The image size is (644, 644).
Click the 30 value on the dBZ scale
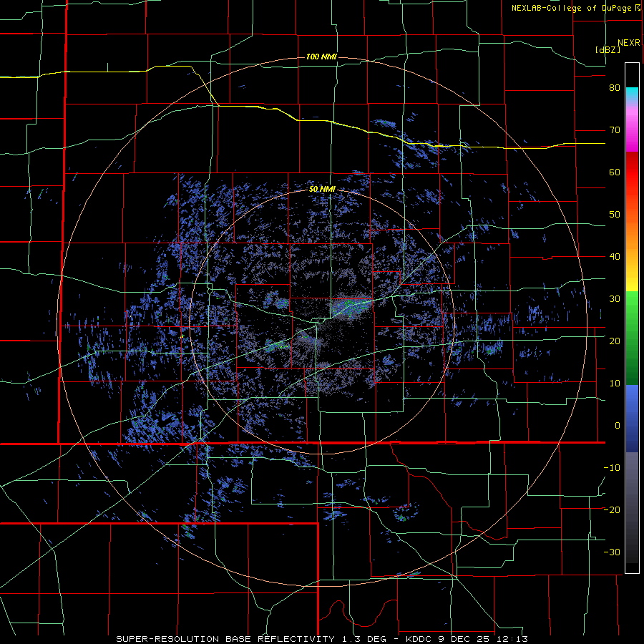(615, 298)
